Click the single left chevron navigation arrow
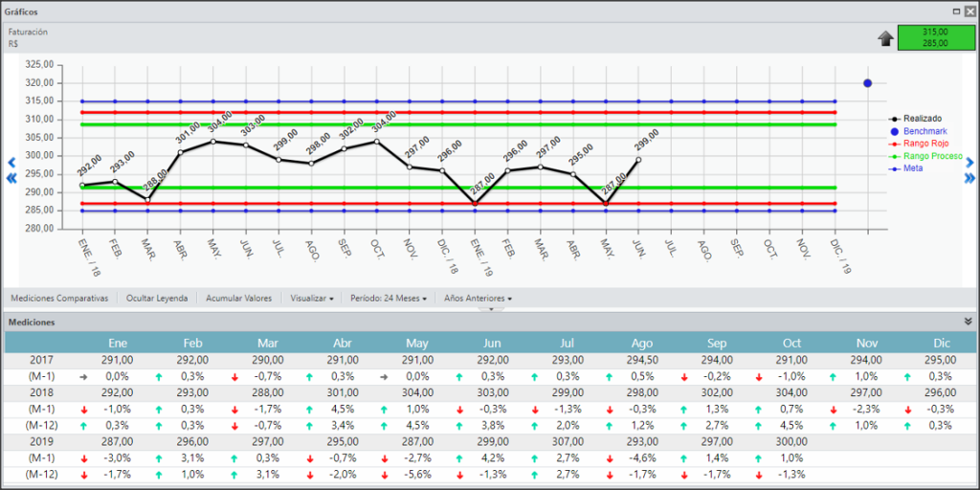 point(11,163)
